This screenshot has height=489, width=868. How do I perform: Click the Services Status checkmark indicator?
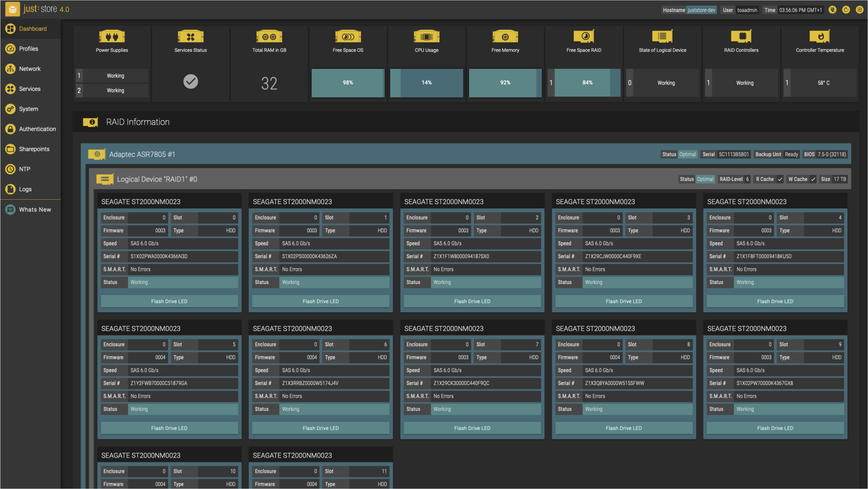[190, 82]
